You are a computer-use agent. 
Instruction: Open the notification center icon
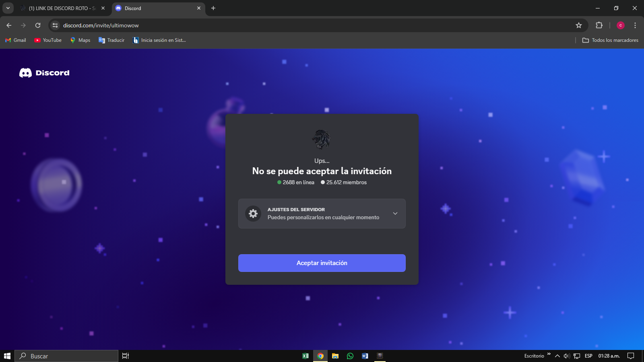click(x=631, y=356)
